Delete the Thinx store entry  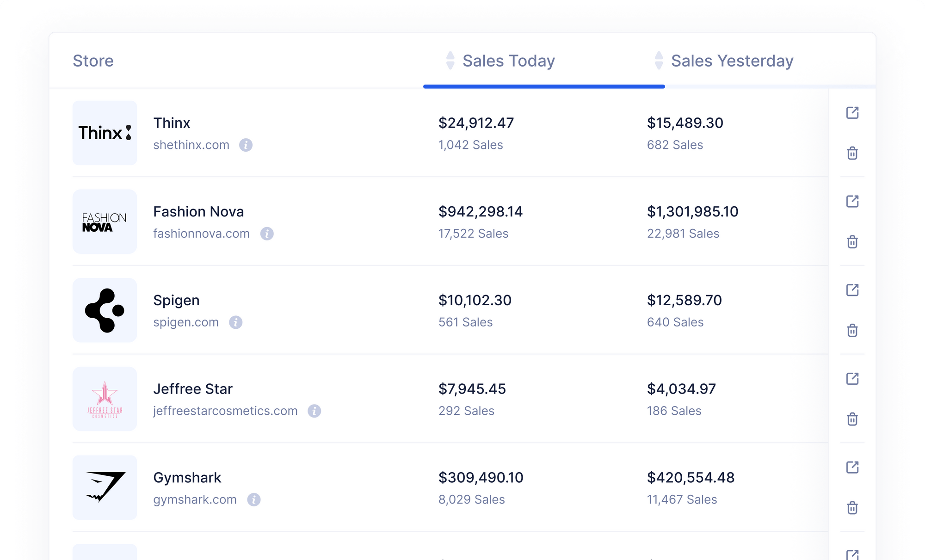pos(853,154)
